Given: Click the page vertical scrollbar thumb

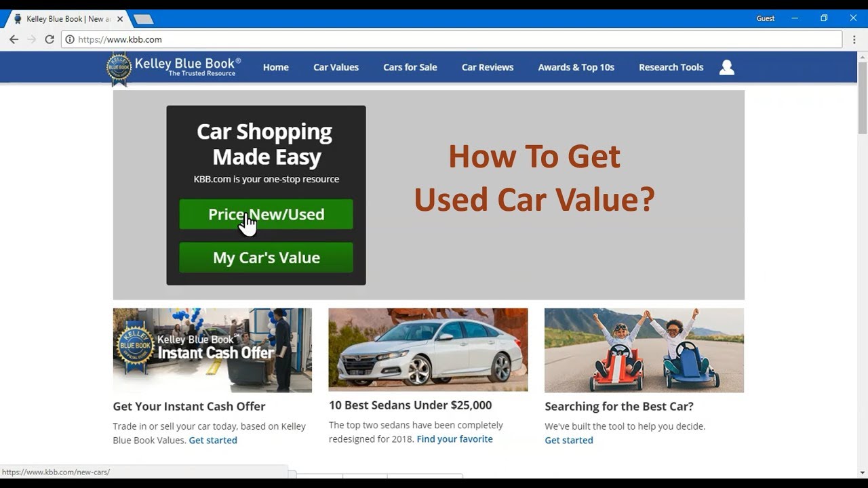Looking at the screenshot, I should 863,98.
